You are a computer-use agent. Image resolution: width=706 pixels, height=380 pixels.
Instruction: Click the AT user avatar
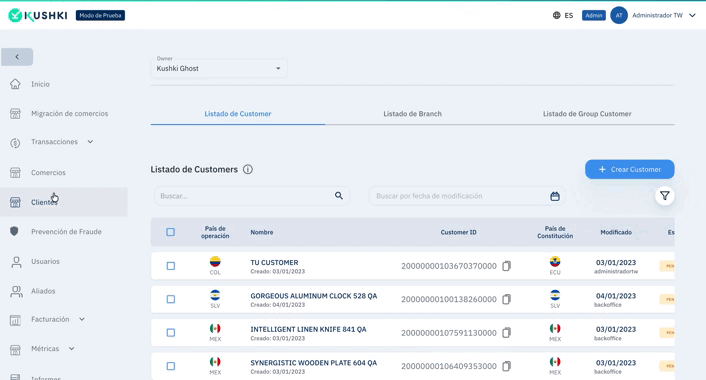tap(619, 15)
